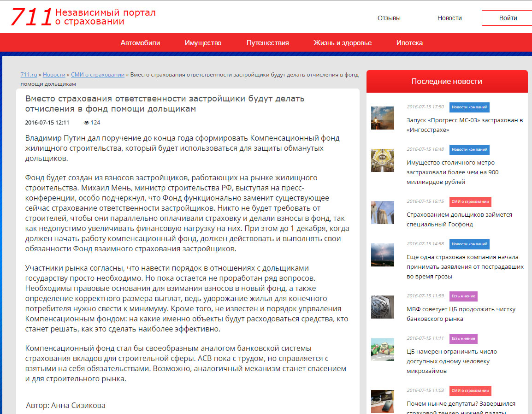532x414 pixels.
Task: Click the timestamp 2016-07-15 11:59
Action: pyautogui.click(x=425, y=296)
